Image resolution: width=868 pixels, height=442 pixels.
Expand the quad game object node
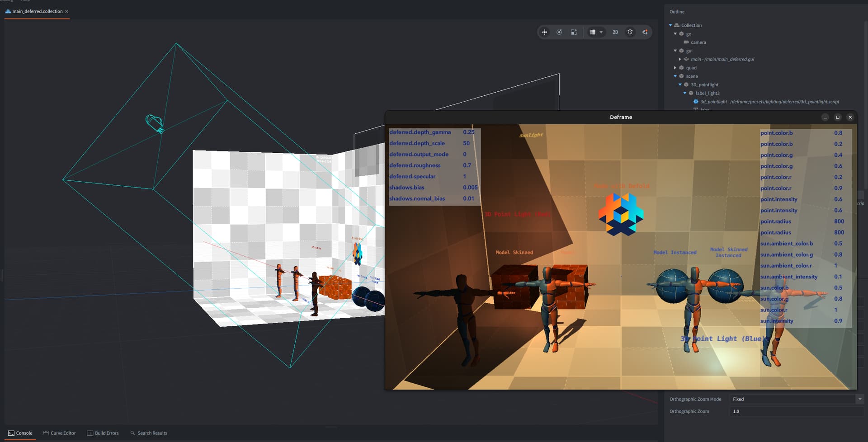pyautogui.click(x=675, y=68)
